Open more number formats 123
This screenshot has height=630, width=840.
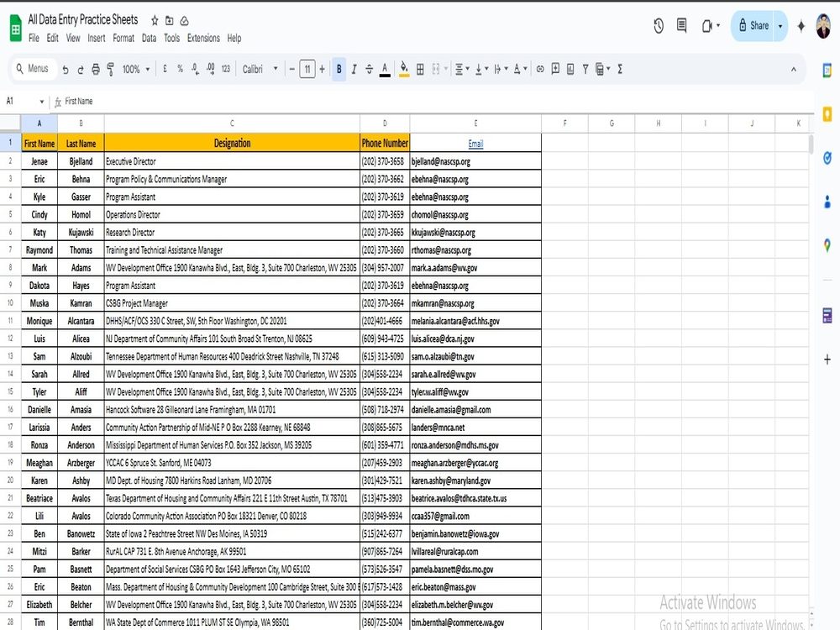click(x=225, y=69)
